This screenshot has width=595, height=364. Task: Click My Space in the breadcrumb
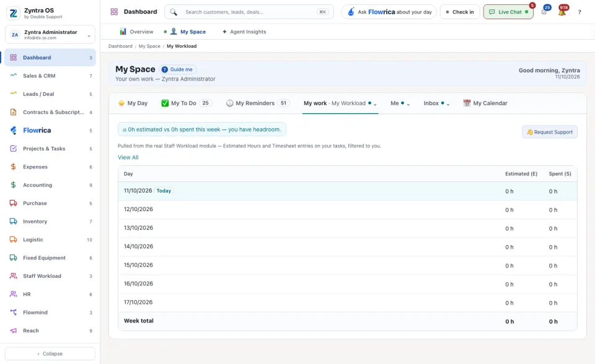[x=149, y=46]
